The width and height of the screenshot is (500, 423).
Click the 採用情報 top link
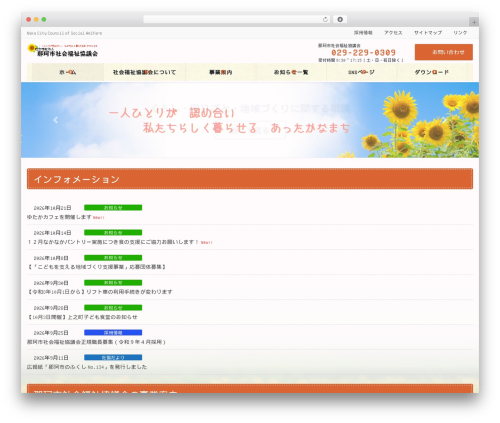click(x=363, y=33)
